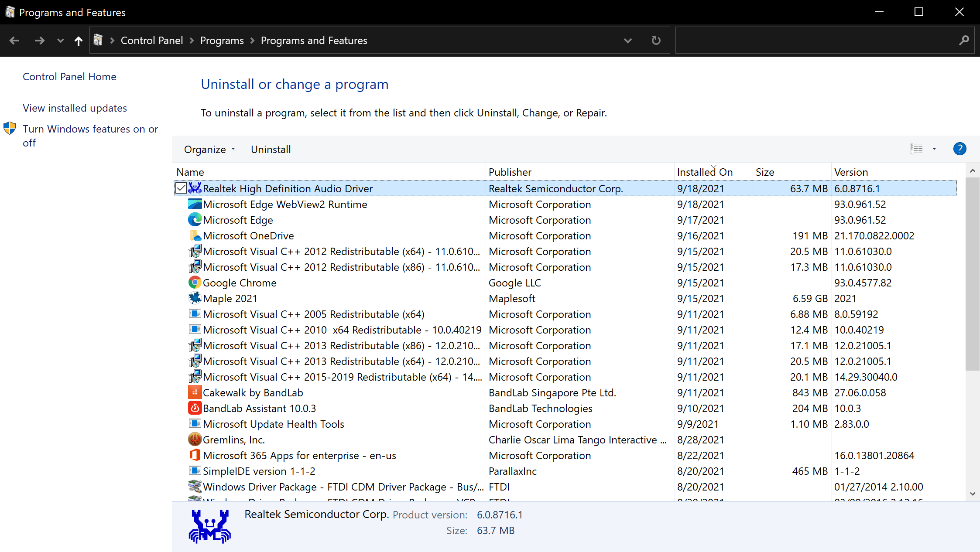Viewport: 980px width, 552px height.
Task: Click the Microsoft 365 Apps Office icon
Action: (x=195, y=455)
